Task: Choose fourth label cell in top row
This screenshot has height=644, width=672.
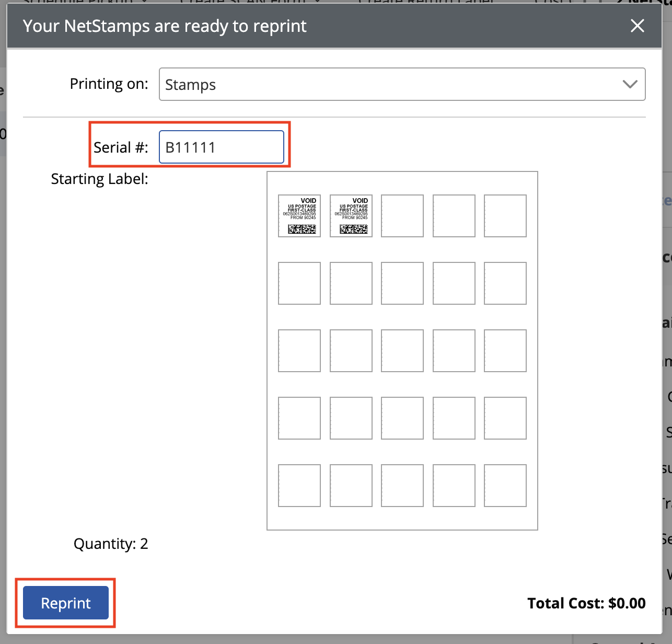Action: pos(454,216)
